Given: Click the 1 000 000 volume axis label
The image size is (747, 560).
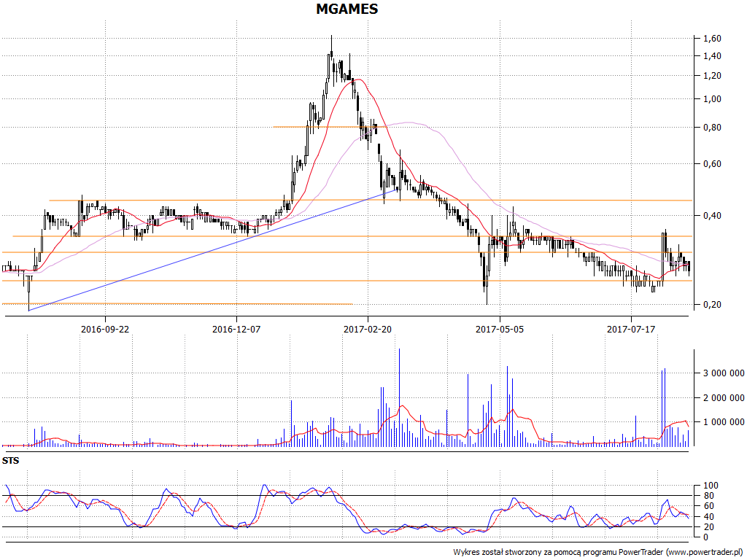Looking at the screenshot, I should [724, 422].
